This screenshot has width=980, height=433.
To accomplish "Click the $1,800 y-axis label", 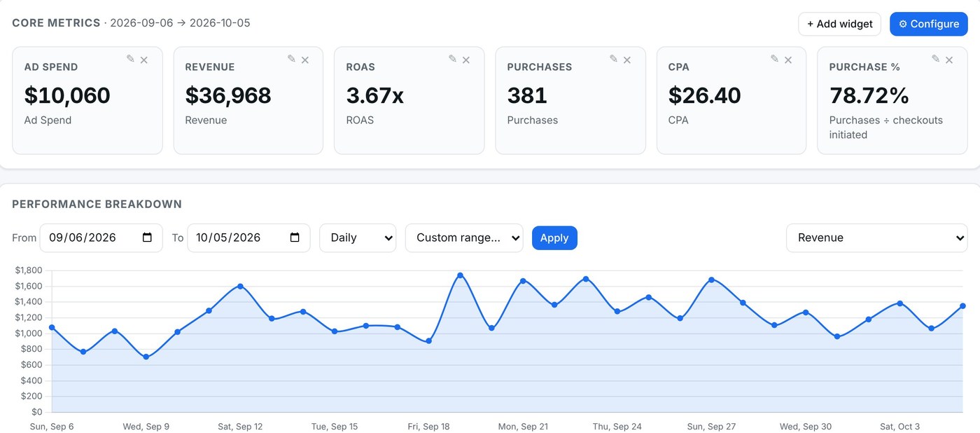I will click(x=29, y=270).
